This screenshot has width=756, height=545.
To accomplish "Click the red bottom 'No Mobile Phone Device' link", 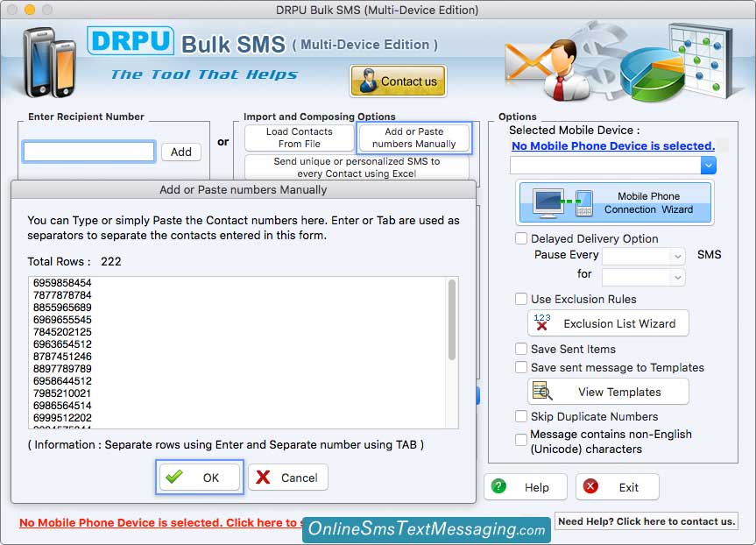I will coord(161,522).
